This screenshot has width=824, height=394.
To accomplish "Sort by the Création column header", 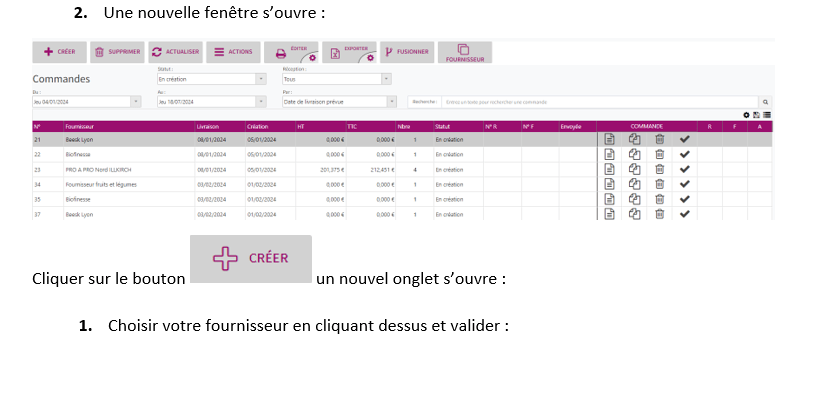I will click(270, 127).
